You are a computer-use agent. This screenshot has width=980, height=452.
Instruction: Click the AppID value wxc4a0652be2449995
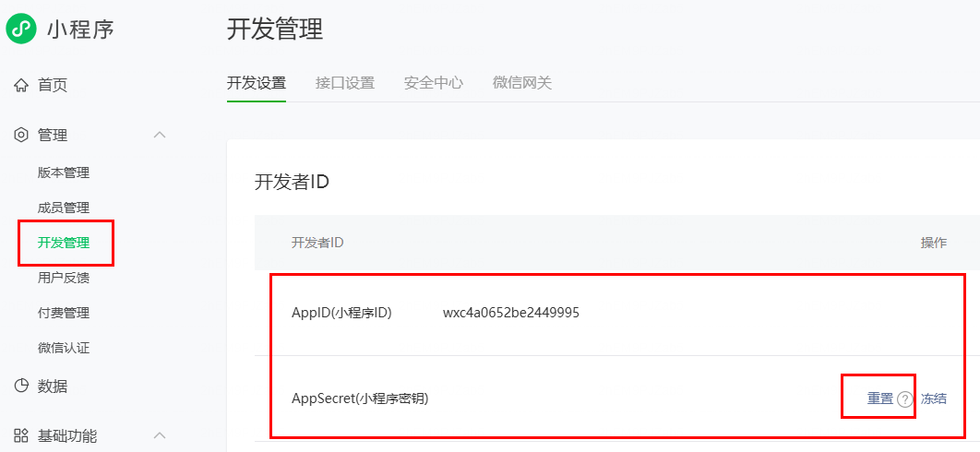coord(510,313)
